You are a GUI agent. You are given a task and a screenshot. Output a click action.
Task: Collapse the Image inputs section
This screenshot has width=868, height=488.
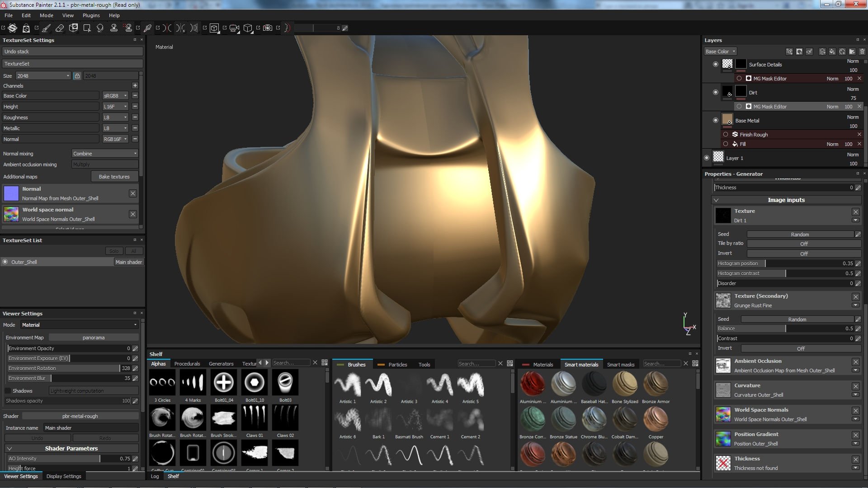pyautogui.click(x=716, y=200)
